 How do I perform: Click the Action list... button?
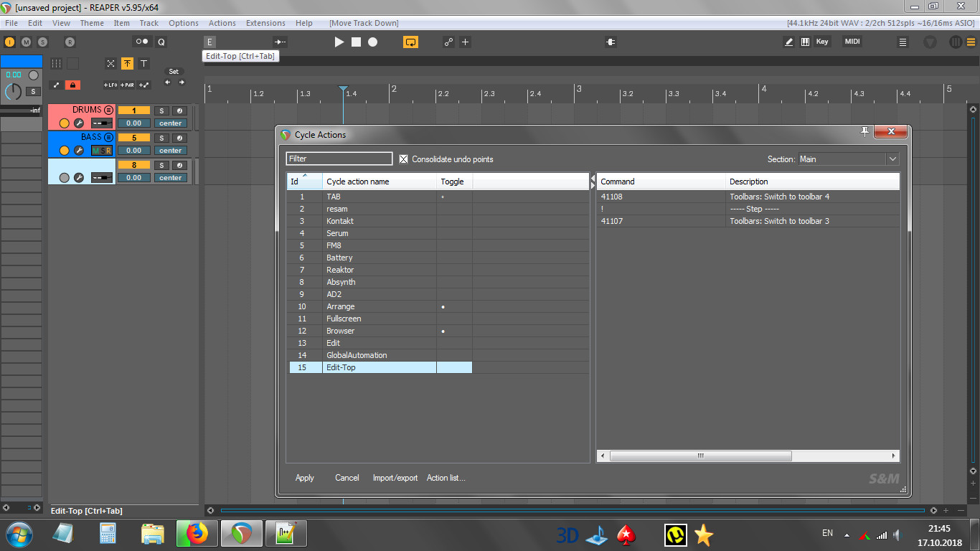point(446,478)
